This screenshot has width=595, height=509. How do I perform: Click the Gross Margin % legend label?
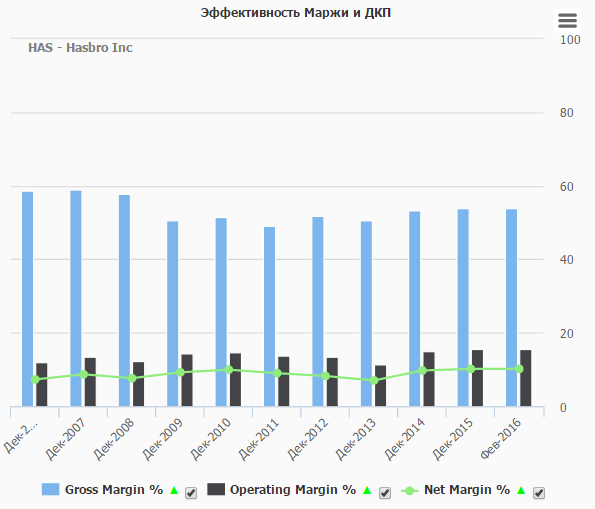(114, 490)
